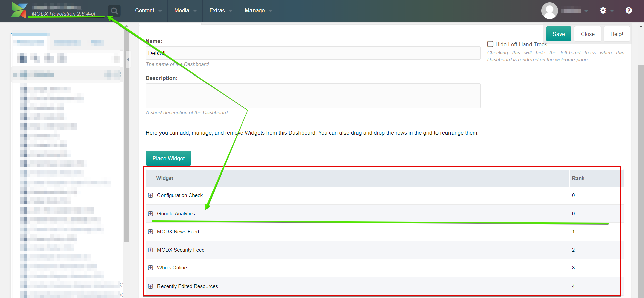Viewport: 644px width, 298px height.
Task: Expand the Recently Edited Resources row
Action: (150, 286)
